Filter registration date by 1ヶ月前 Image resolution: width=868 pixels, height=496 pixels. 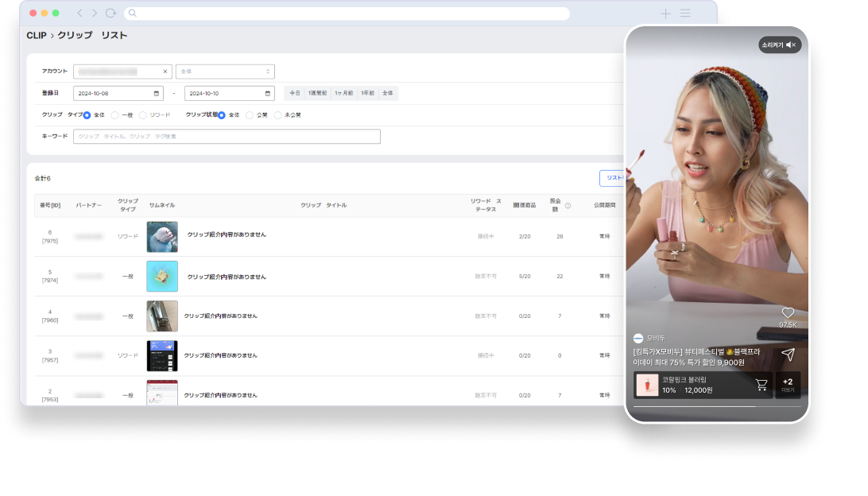(343, 93)
